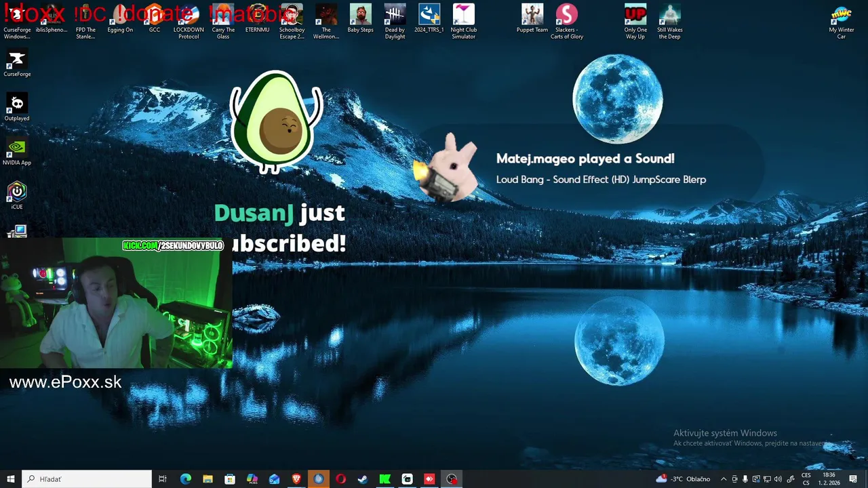Launch Slackers - Carts of Glory
The height and width of the screenshot is (488, 868).
tap(567, 22)
